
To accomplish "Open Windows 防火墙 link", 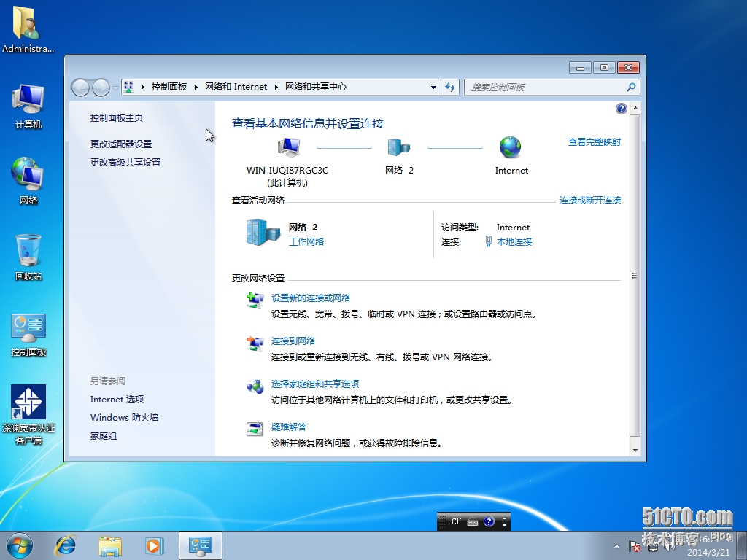I will [124, 418].
